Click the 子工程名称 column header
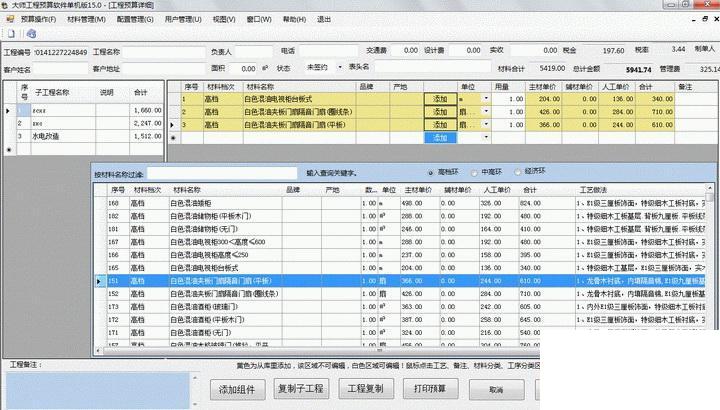 [63, 92]
